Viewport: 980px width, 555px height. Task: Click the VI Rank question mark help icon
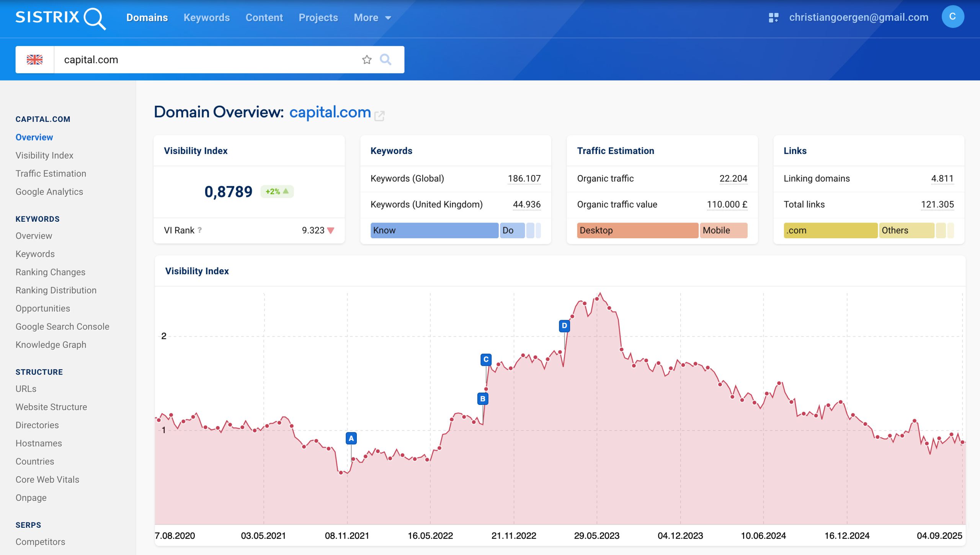coord(199,230)
